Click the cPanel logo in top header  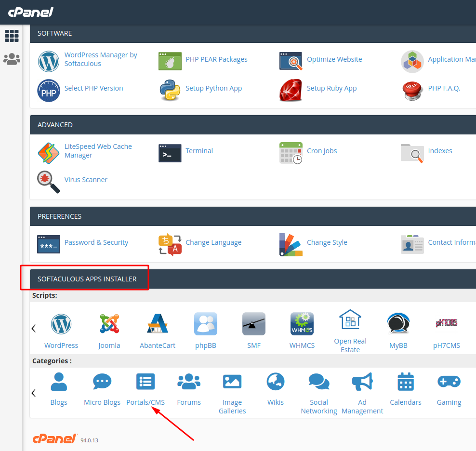click(31, 12)
